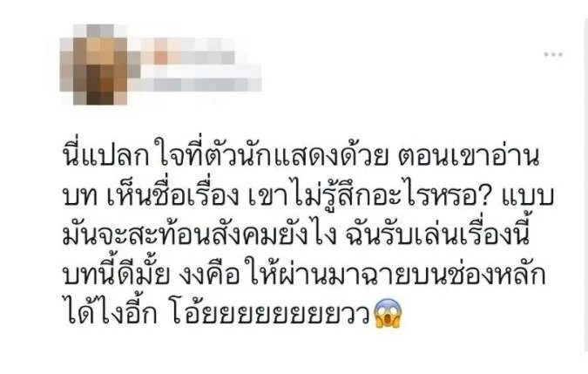This screenshot has height=374, width=588.
Task: Click the word ตอนเขาอ่าน in the post
Action: 469,158
